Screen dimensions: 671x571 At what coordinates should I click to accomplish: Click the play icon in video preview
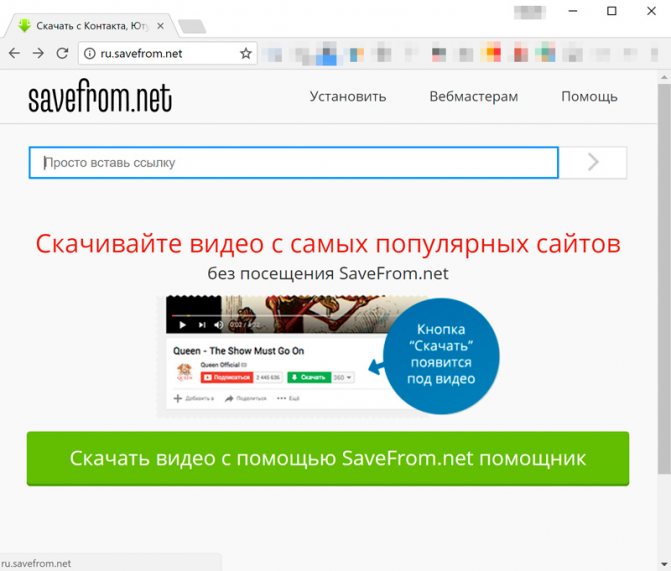[x=182, y=325]
